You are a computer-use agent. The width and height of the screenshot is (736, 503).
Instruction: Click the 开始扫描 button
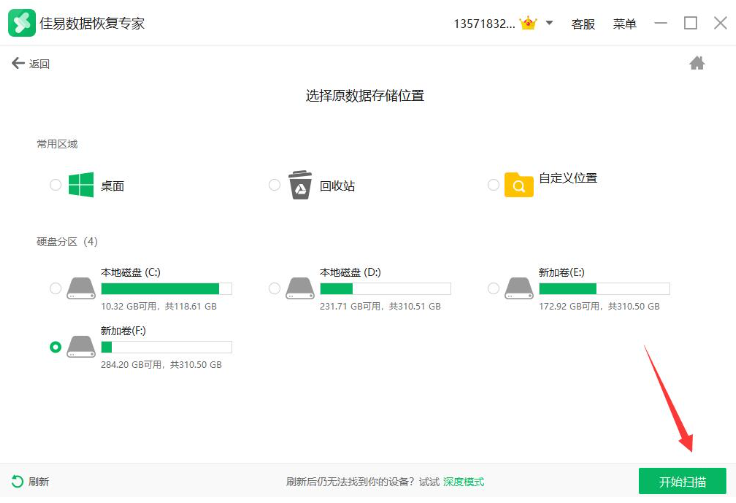click(x=682, y=481)
